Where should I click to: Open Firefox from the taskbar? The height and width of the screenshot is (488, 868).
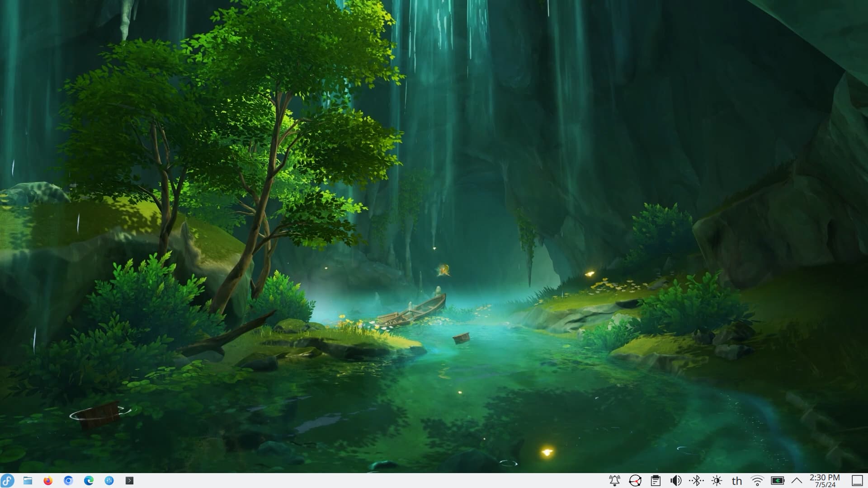pos(48,480)
